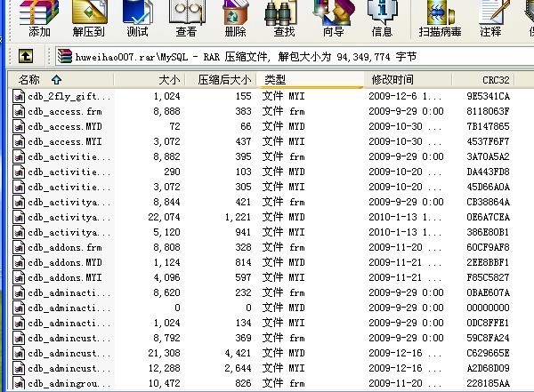Image resolution: width=534 pixels, height=392 pixels.
Task: Click the file icon of cdb_2fly_gift...
Action: click(19, 96)
